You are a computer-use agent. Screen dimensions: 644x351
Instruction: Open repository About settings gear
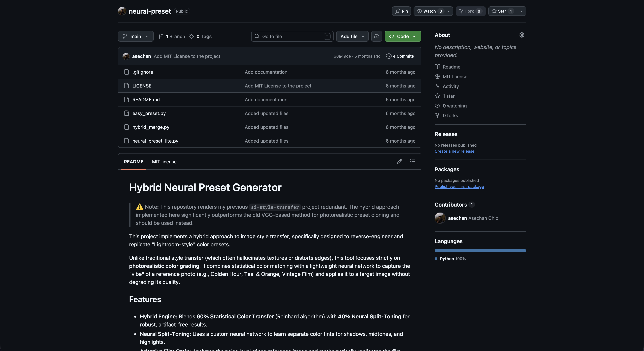522,35
